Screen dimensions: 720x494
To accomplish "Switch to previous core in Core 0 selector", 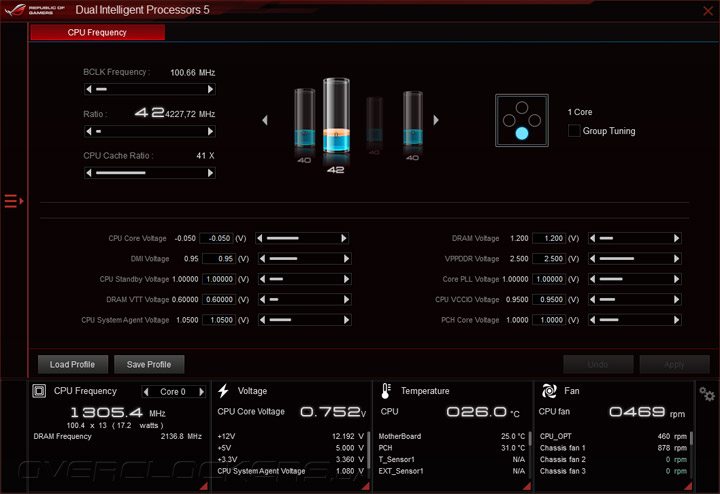I will coord(146,392).
